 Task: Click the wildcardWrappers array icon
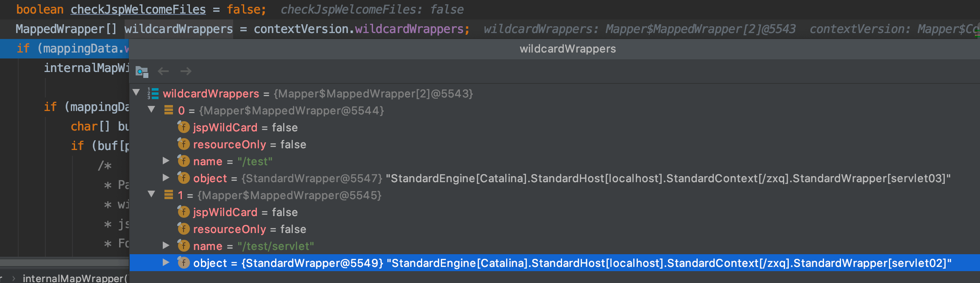tap(153, 93)
